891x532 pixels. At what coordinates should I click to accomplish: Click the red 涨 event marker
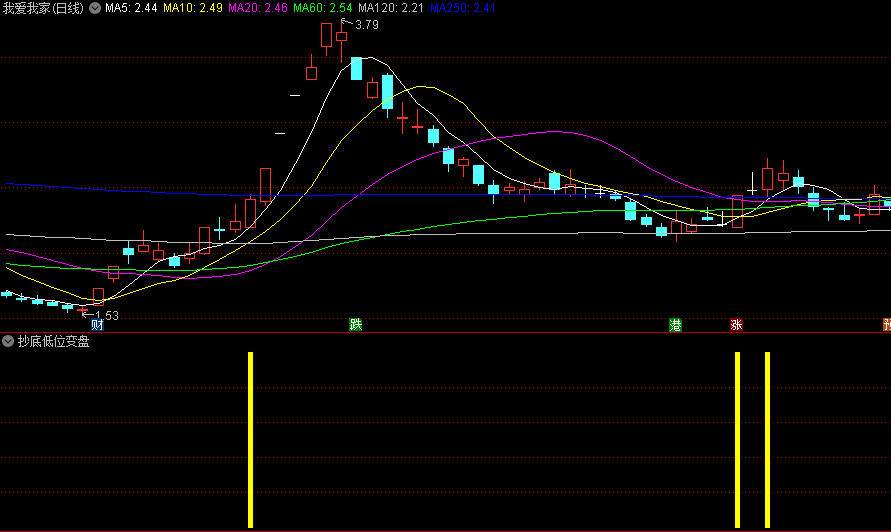pyautogui.click(x=736, y=325)
